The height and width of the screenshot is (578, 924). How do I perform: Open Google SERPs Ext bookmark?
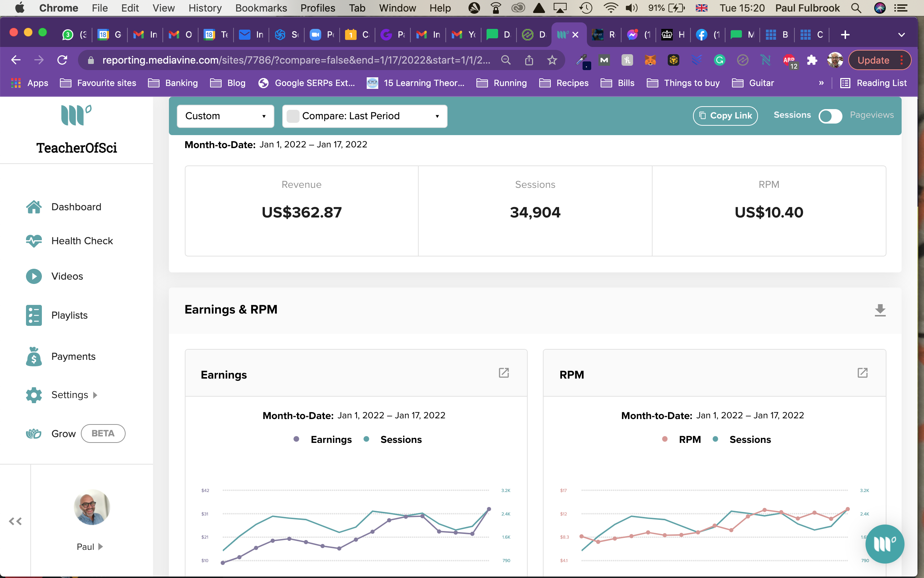click(306, 83)
